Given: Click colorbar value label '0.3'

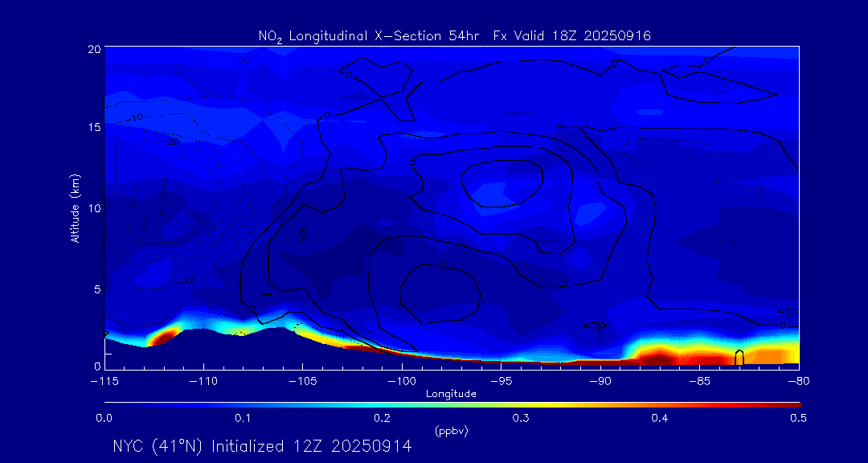Looking at the screenshot, I should [x=520, y=418].
